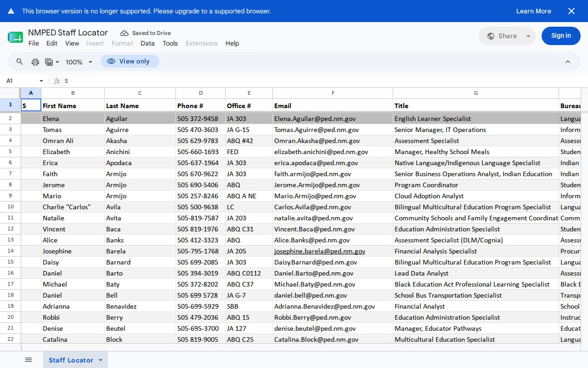Click the phone cell 505-695-3700
Screen dimensions: 588x368
point(200,328)
